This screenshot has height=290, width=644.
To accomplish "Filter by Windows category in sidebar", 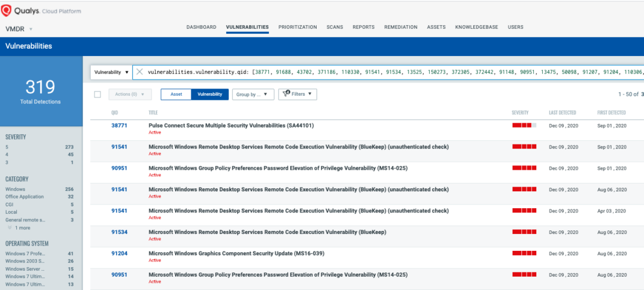I will (17, 189).
